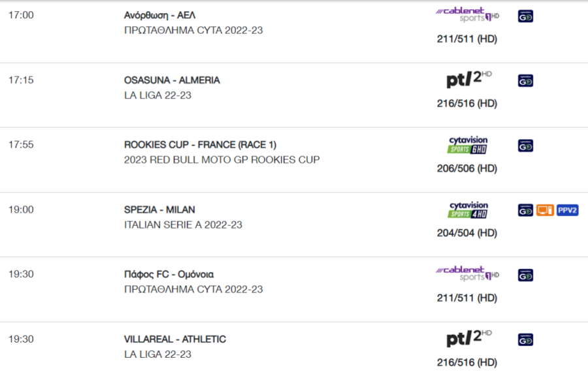Click channel number 204/504 (HD)
The height and width of the screenshot is (376, 588).
coord(467,233)
